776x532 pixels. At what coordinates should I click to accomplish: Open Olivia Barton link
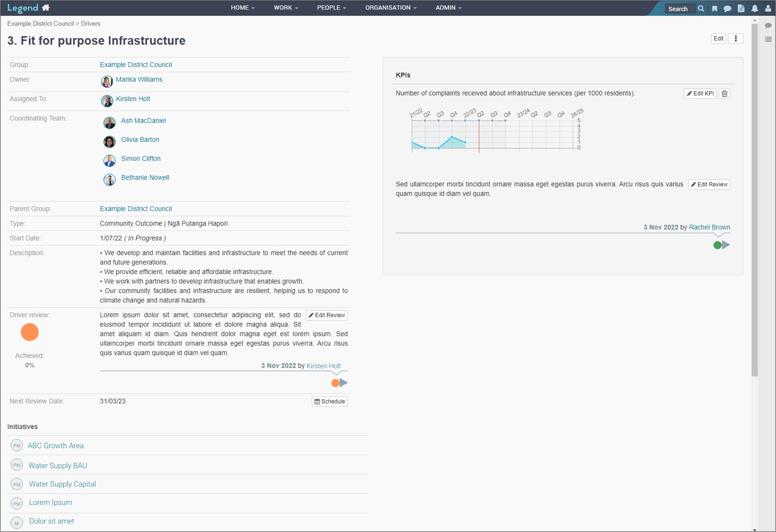(140, 140)
